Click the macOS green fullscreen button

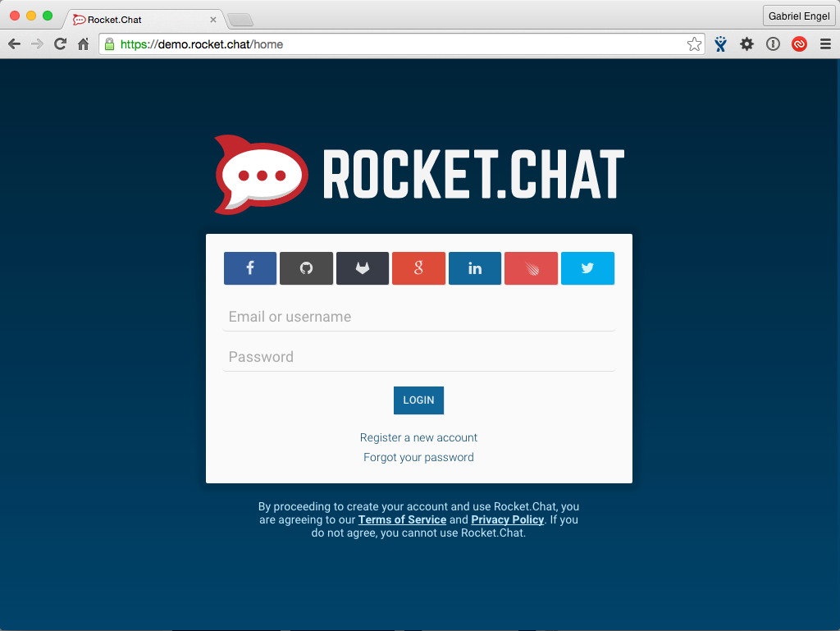[48, 16]
